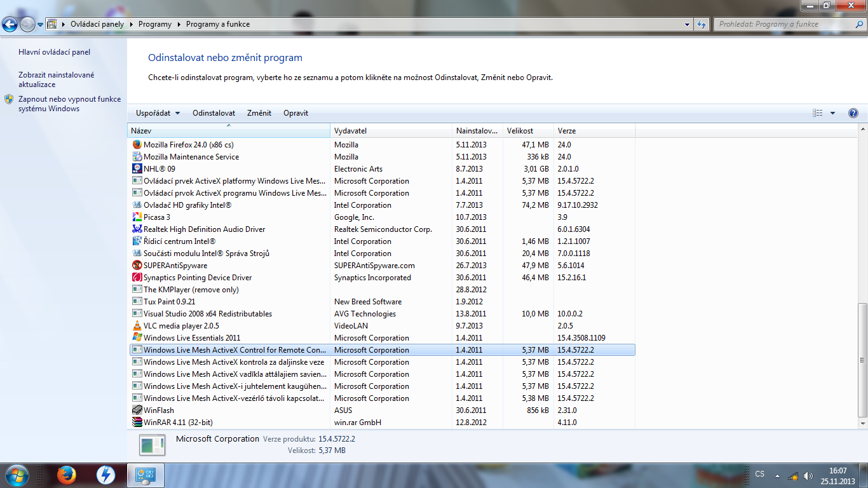Expand the view options dropdown arrow

click(x=832, y=113)
